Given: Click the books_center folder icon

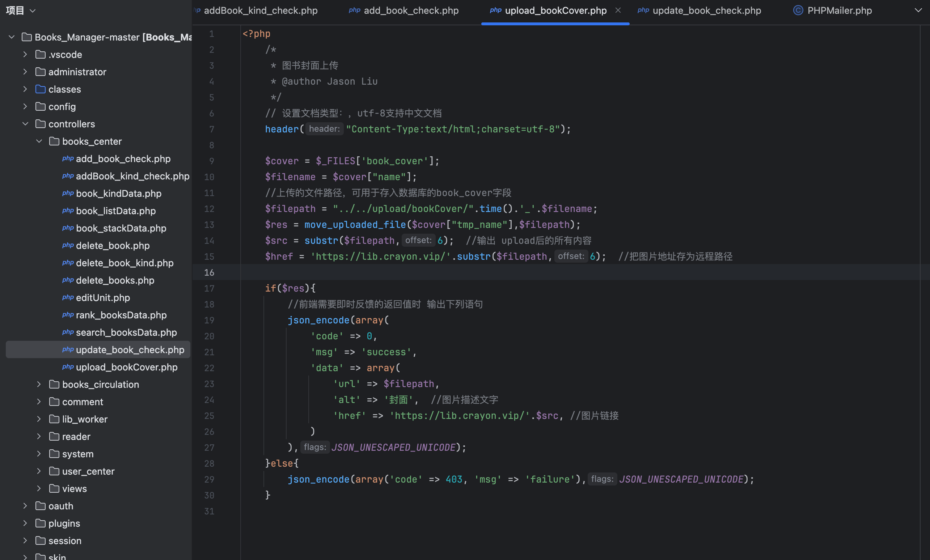Looking at the screenshot, I should coord(54,141).
